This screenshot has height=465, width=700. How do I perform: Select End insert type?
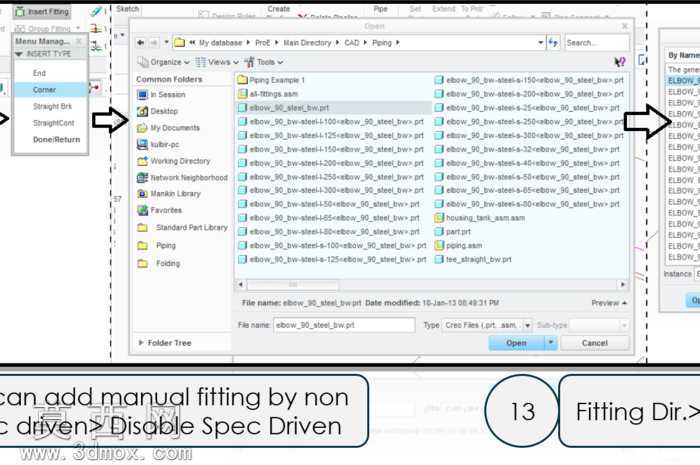tap(39, 73)
